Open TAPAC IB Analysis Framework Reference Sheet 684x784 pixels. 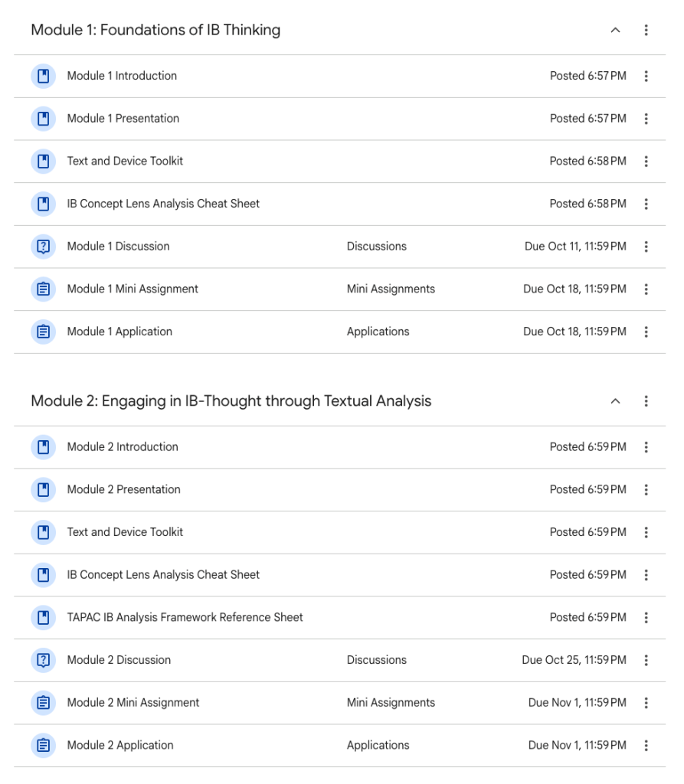[185, 618]
